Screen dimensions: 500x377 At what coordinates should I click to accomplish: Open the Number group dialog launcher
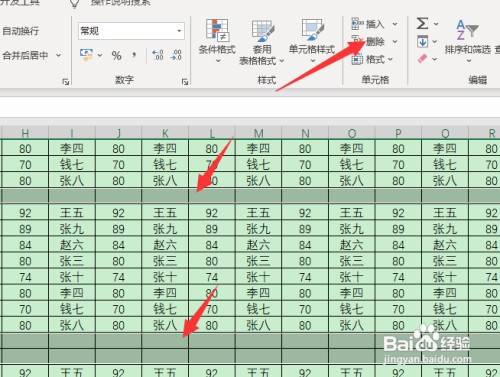(x=185, y=81)
